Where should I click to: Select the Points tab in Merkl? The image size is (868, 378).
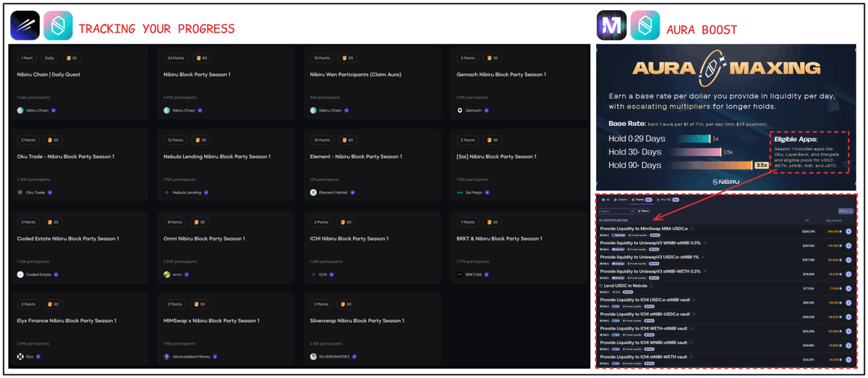point(642,200)
